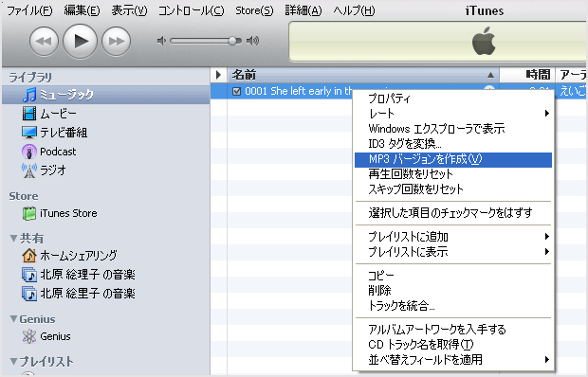This screenshot has width=588, height=377.
Task: Click the radio tower icon
Action: 29,171
